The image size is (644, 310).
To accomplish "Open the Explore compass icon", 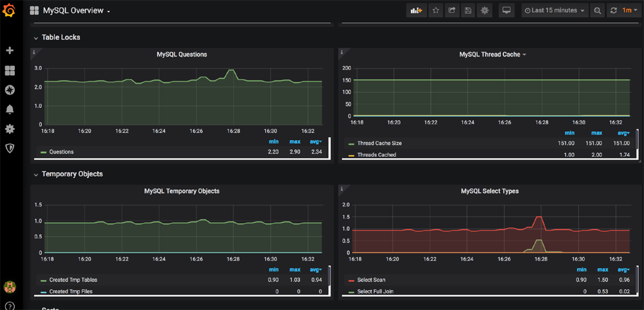I will pos(10,89).
